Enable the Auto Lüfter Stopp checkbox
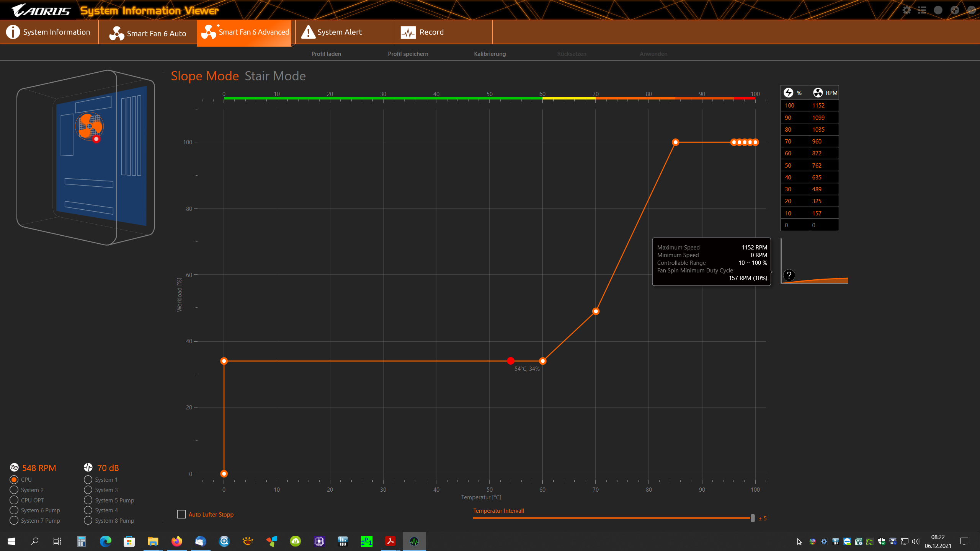Screen dimensions: 980x551 point(181,514)
